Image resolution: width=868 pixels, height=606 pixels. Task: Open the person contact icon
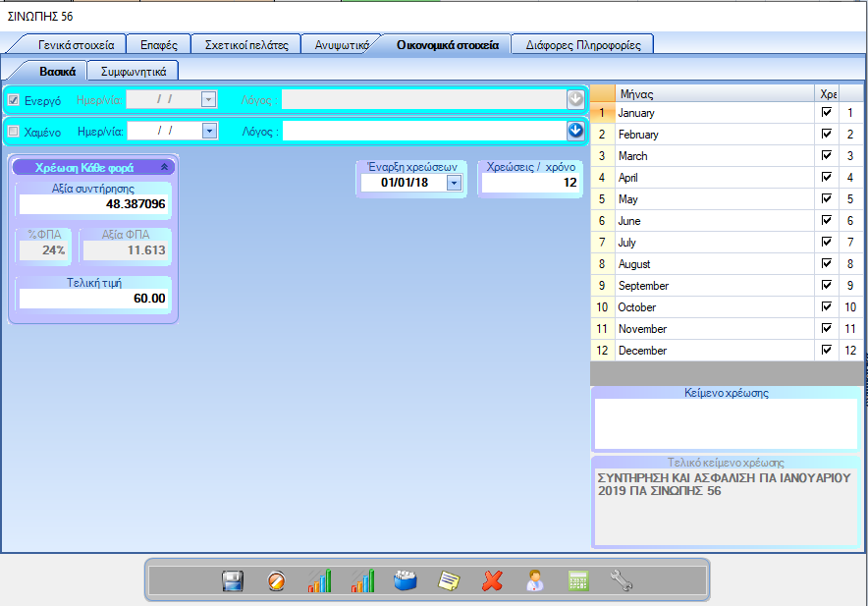pos(535,580)
